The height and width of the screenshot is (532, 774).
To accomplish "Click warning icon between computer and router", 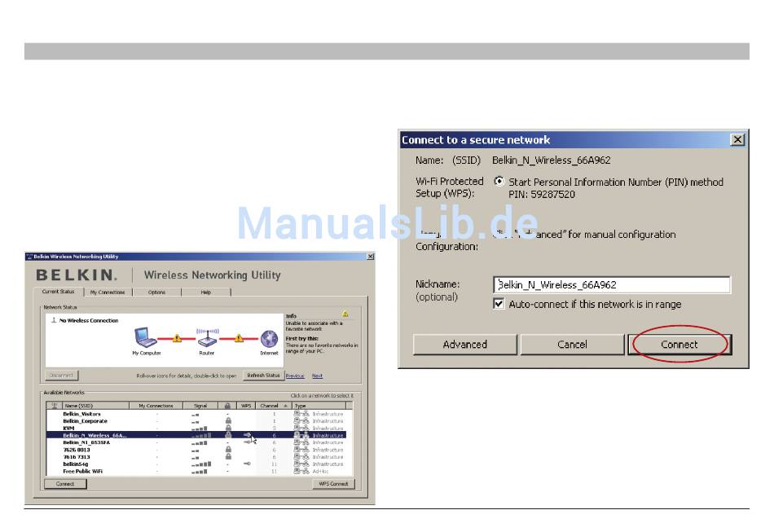I will [177, 337].
